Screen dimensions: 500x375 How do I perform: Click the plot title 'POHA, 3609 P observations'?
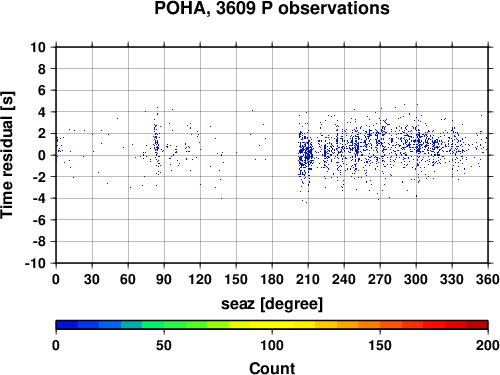point(272,8)
